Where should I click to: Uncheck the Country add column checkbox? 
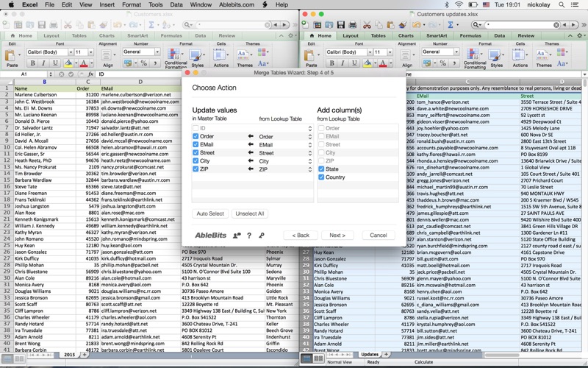tap(321, 177)
